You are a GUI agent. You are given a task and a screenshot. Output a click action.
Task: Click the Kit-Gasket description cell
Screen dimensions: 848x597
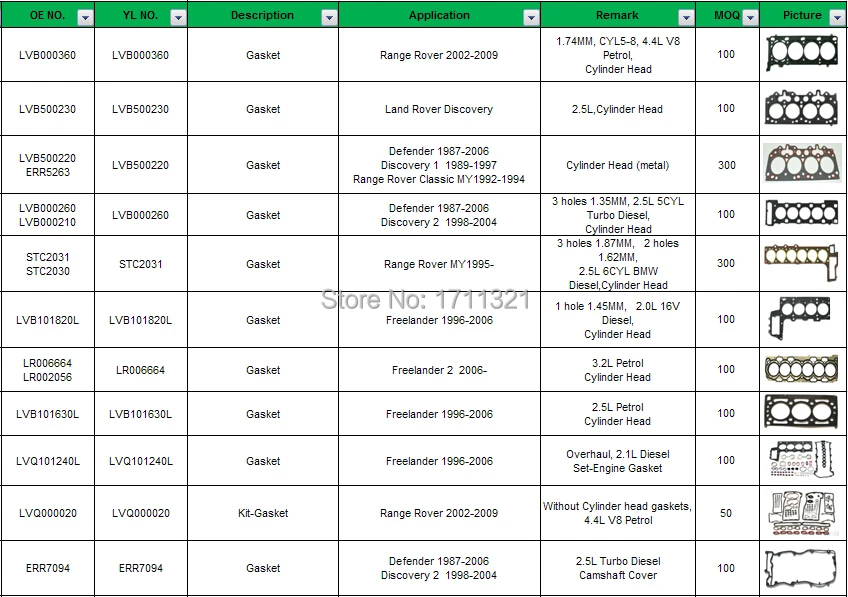coord(263,513)
